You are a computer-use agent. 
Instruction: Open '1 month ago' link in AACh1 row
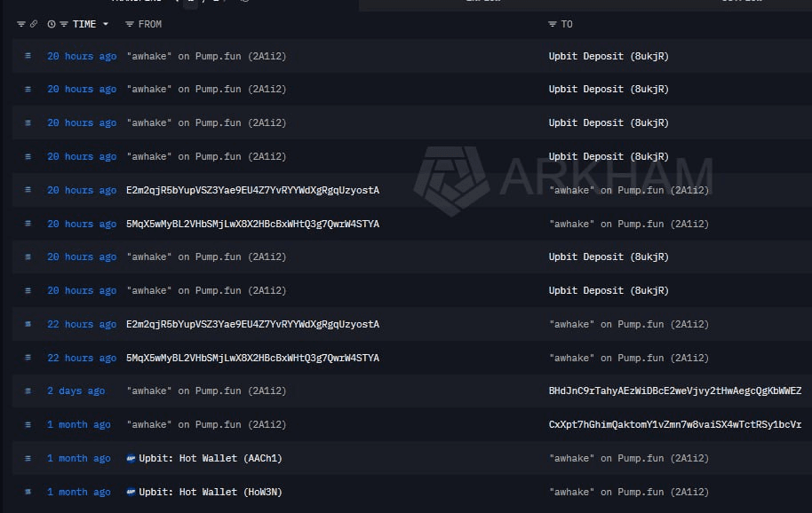point(79,458)
